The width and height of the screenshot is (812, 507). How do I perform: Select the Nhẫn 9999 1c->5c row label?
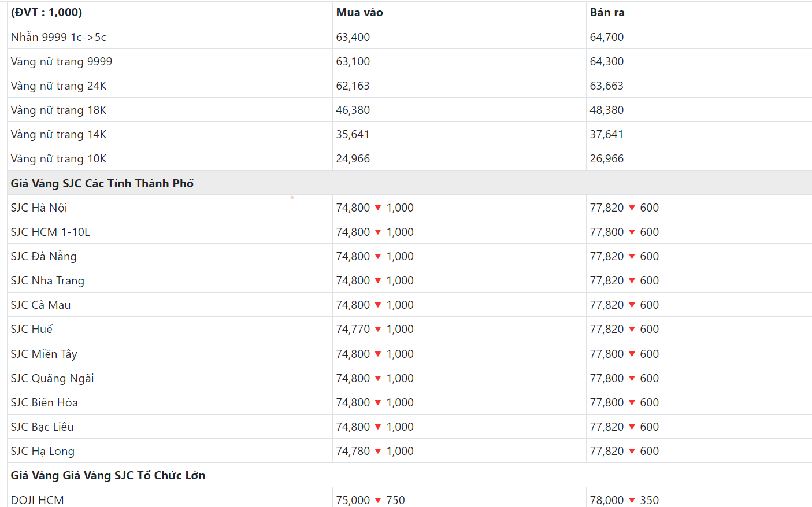tap(58, 37)
